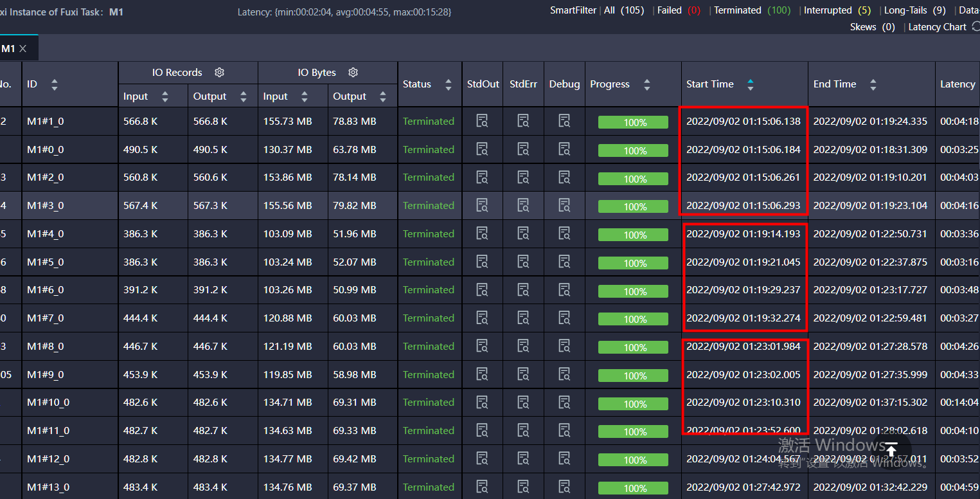Click the back-to-top arrow button
The height and width of the screenshot is (499, 980).
(x=891, y=449)
